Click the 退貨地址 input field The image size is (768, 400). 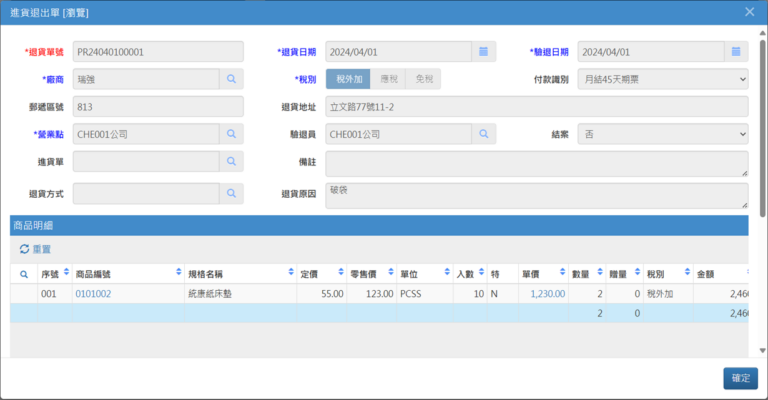coord(537,106)
